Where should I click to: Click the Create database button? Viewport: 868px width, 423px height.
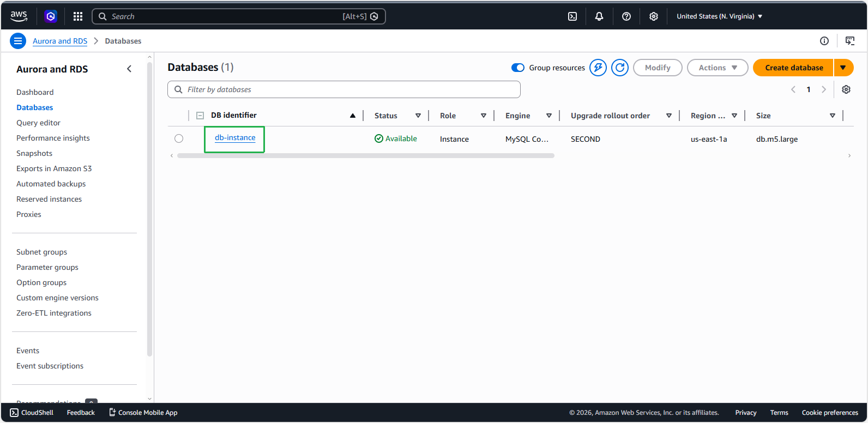[x=793, y=68]
